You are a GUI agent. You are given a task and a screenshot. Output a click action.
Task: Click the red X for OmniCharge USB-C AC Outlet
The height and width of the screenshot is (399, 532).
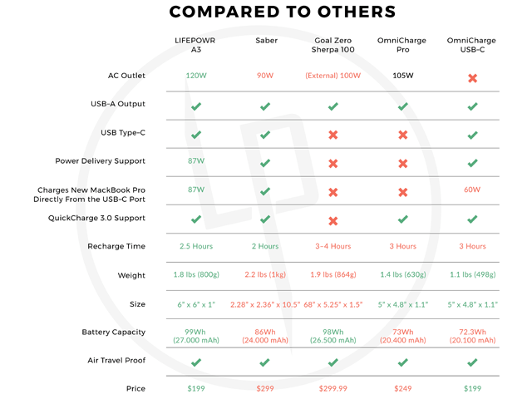click(472, 77)
